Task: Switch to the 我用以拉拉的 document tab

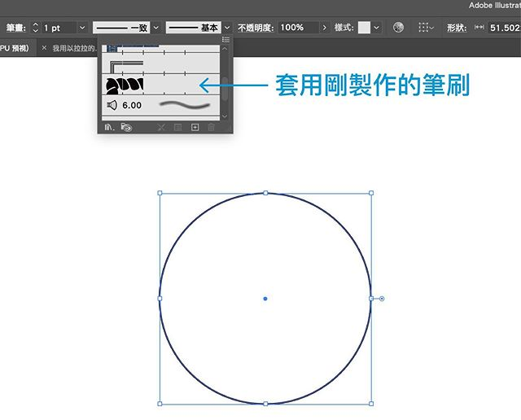Action: (74, 49)
